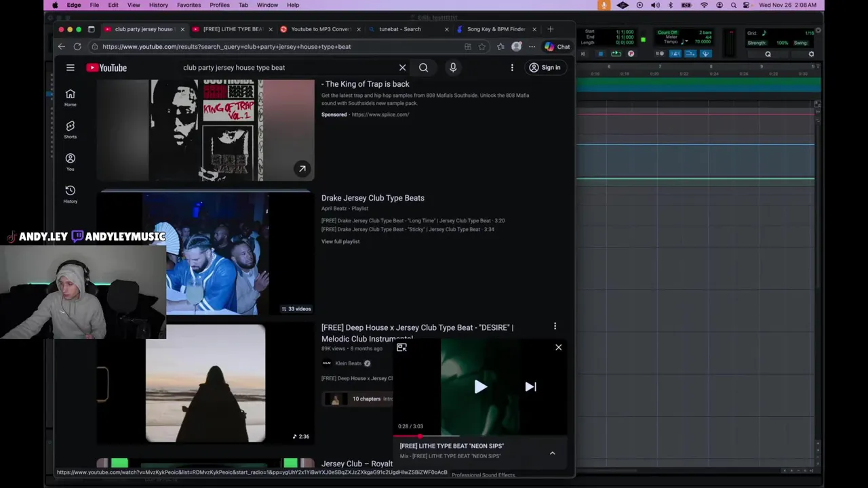This screenshot has width=868, height=488.
Task: Click View full playlist link
Action: (340, 241)
